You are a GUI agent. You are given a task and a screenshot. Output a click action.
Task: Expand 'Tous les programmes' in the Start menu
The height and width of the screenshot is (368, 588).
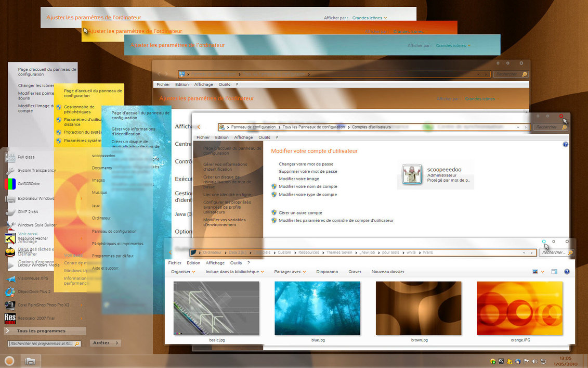pyautogui.click(x=42, y=331)
